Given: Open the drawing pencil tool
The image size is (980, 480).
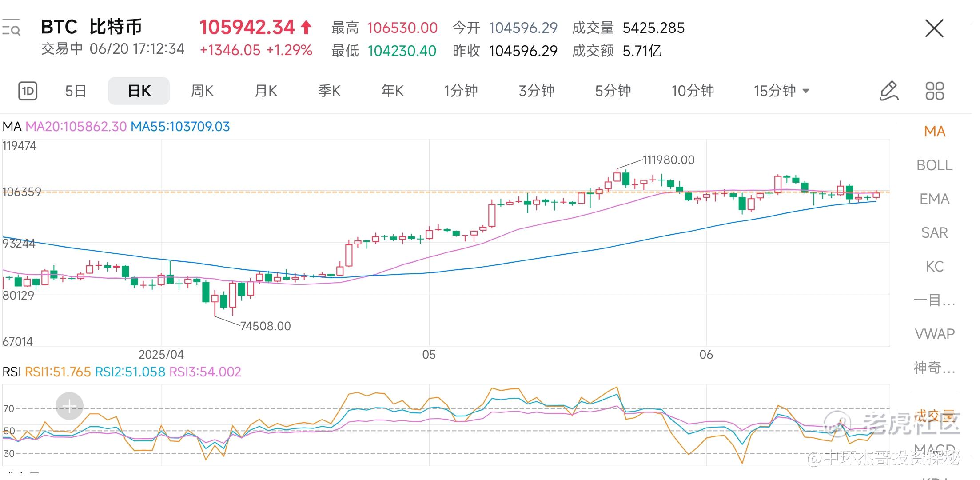Looking at the screenshot, I should pos(889,91).
